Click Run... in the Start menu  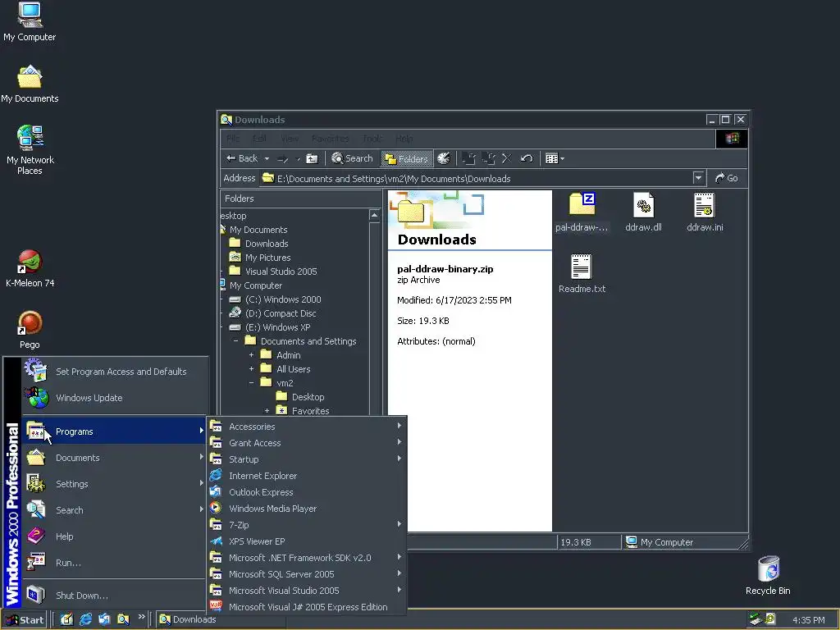point(115,563)
